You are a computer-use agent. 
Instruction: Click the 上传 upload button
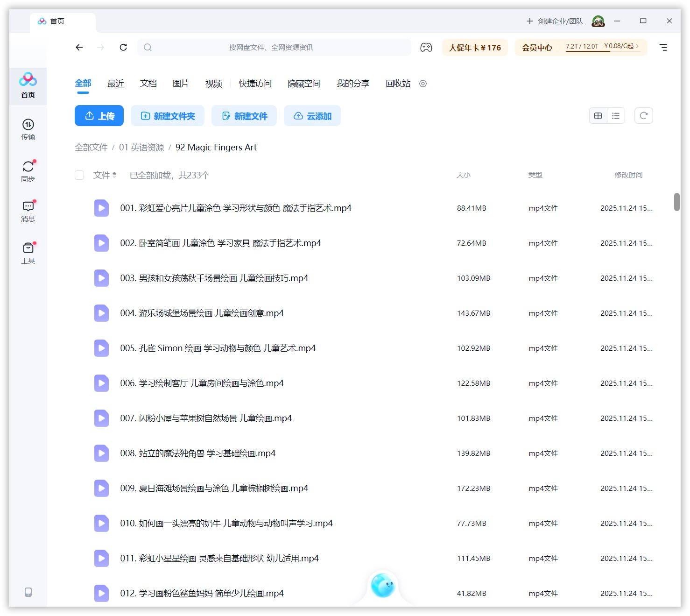point(99,116)
